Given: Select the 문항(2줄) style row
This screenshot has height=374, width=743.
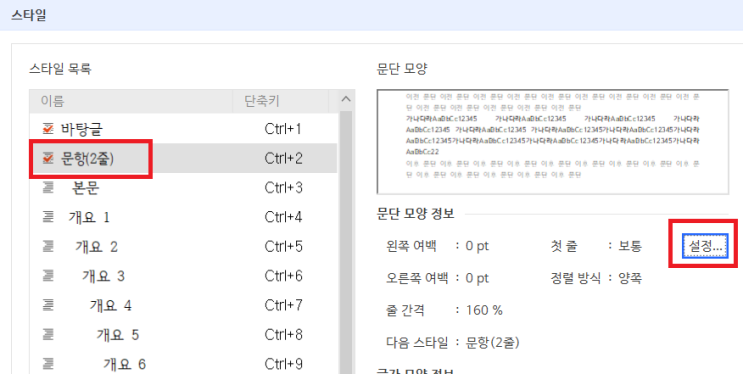Looking at the screenshot, I should (183, 158).
